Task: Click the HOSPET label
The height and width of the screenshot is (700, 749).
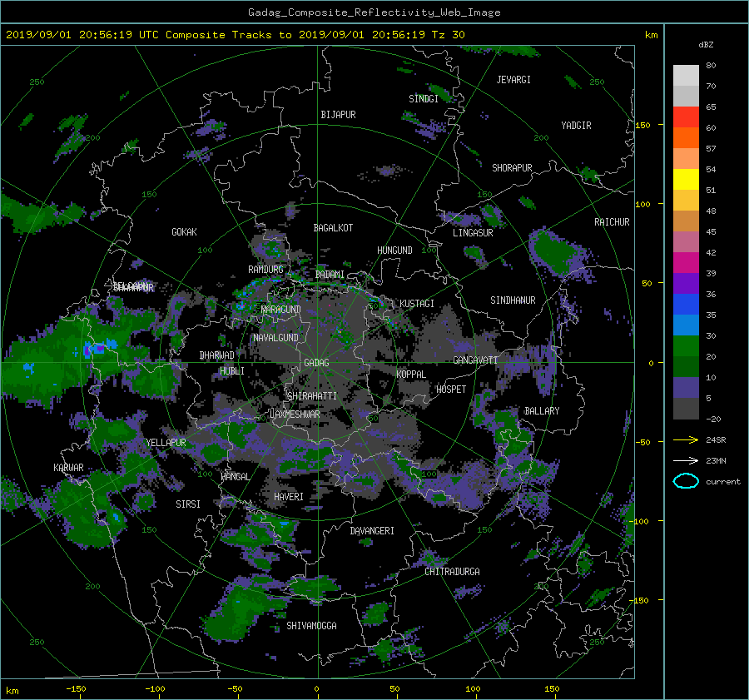Action: coord(451,390)
